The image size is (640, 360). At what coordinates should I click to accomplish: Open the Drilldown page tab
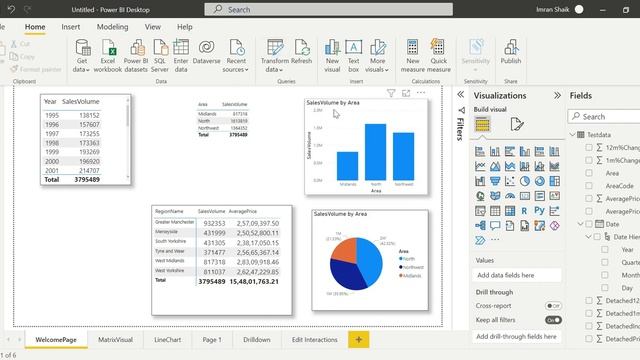[257, 340]
